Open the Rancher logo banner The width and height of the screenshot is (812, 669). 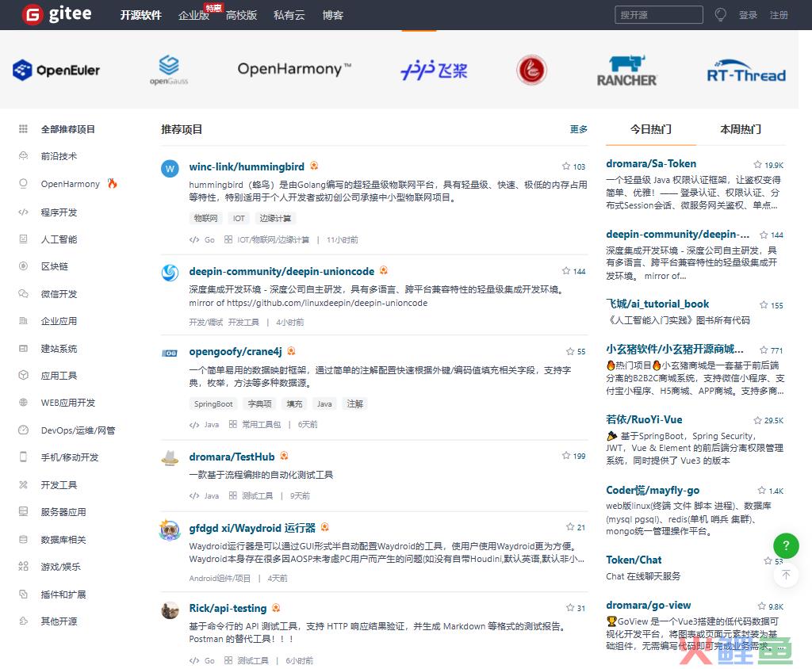[x=626, y=71]
